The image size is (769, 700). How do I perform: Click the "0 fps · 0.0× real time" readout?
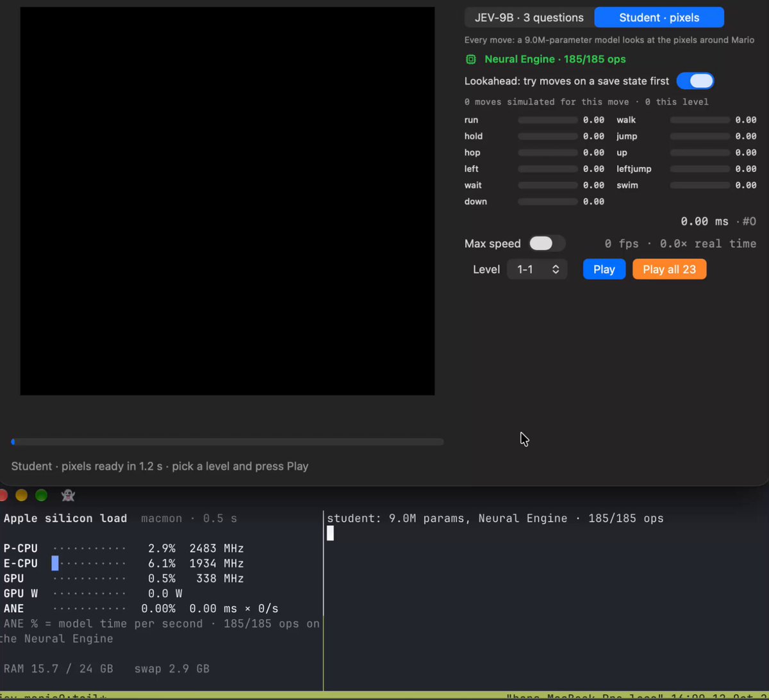681,244
